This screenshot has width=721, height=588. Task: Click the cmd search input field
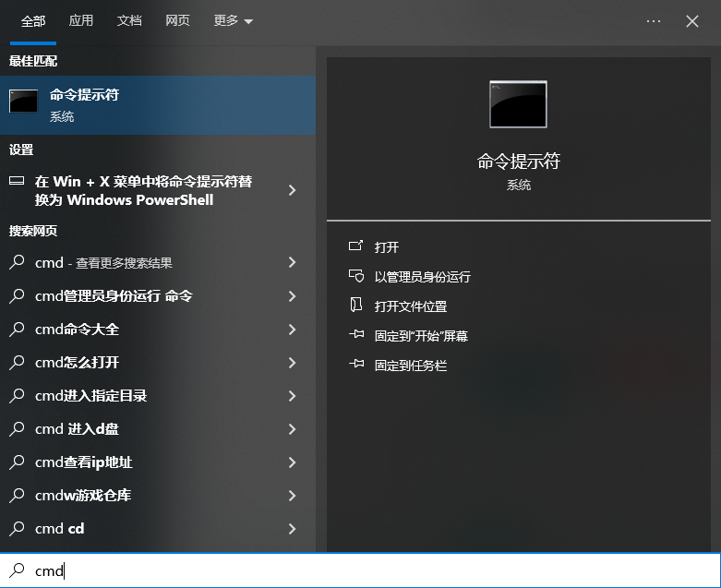coord(360,570)
